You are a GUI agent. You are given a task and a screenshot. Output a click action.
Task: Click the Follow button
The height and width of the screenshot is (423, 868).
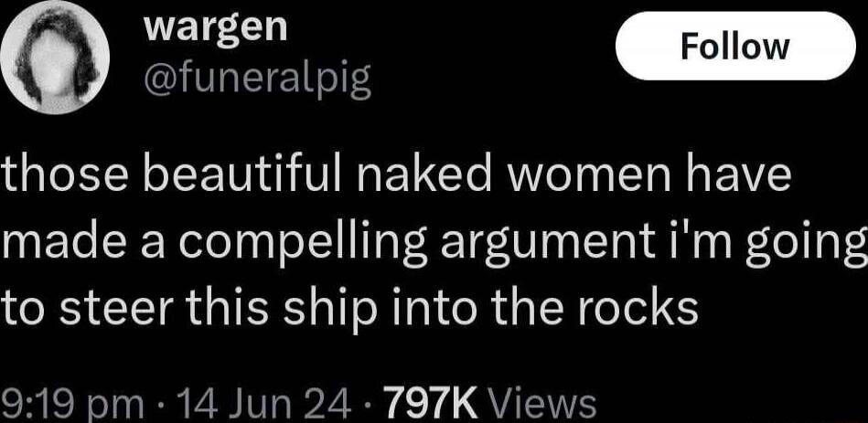[x=735, y=47]
